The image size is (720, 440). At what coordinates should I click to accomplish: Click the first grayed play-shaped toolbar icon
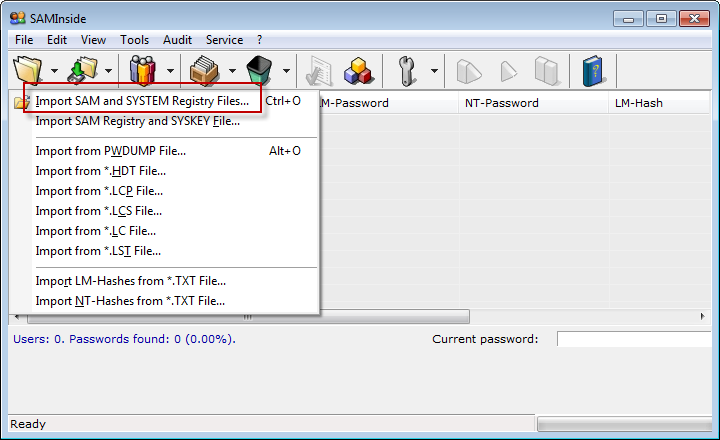[469, 71]
